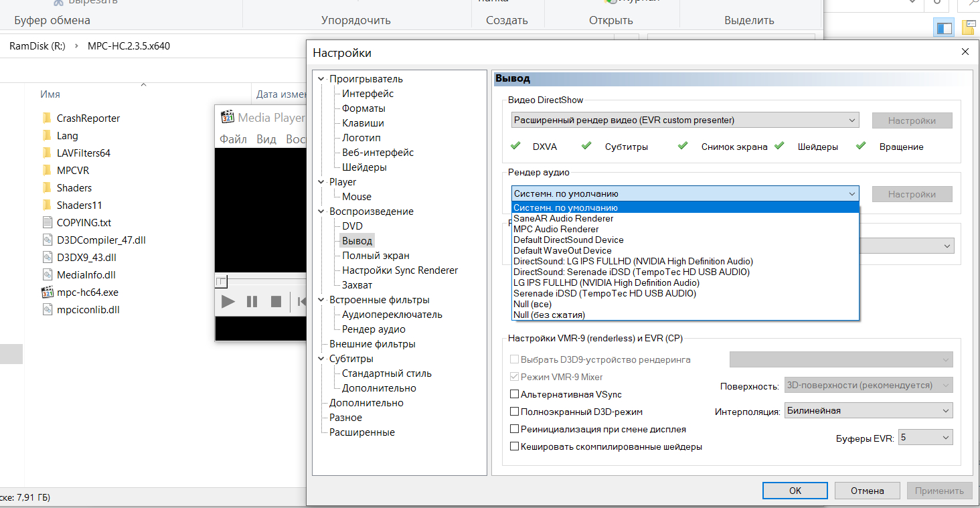Click the Media Player seek bar thumb
Image resolution: width=980 pixels, height=508 pixels.
click(x=221, y=281)
